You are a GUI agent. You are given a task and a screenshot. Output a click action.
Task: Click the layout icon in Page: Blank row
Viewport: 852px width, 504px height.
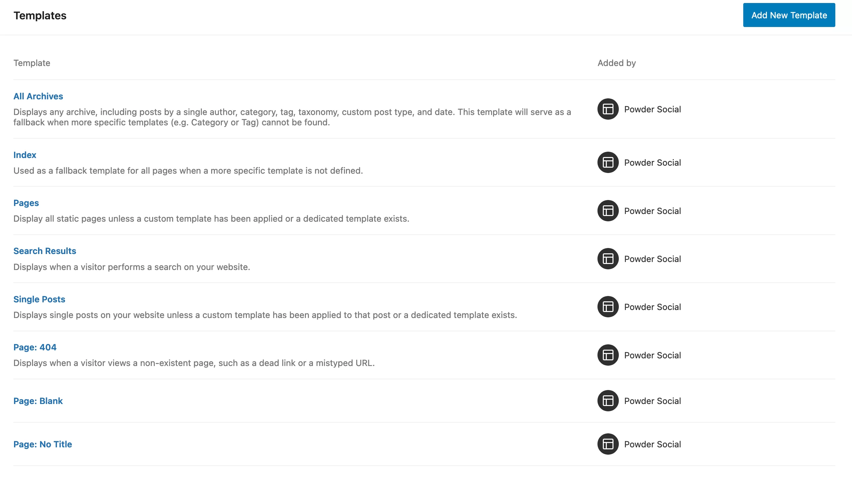tap(608, 401)
